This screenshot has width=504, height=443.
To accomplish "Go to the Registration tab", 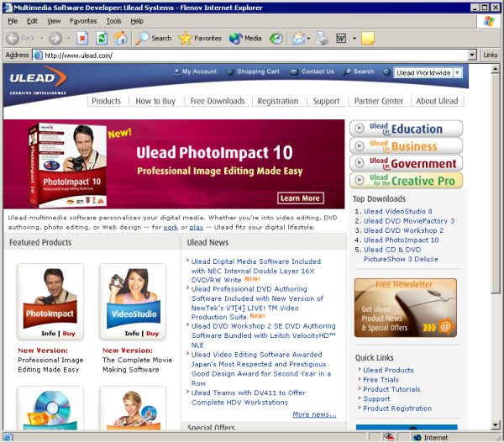I will click(x=278, y=101).
